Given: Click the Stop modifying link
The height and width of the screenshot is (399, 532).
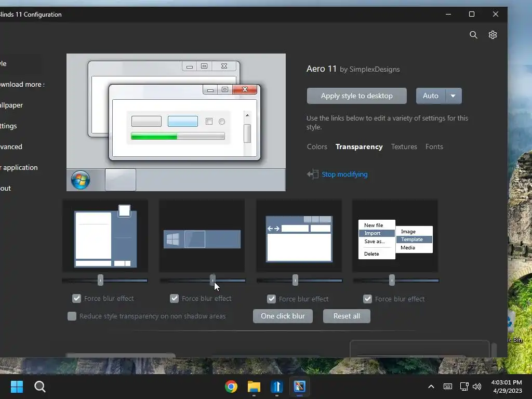Looking at the screenshot, I should coord(344,175).
